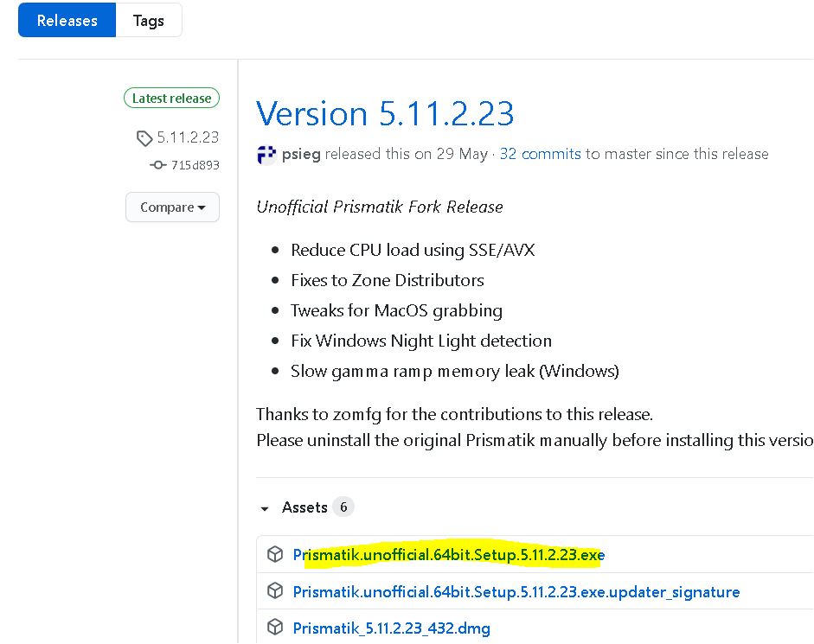
Task: Click the package icon beside the updater_signature asset
Action: [x=275, y=591]
